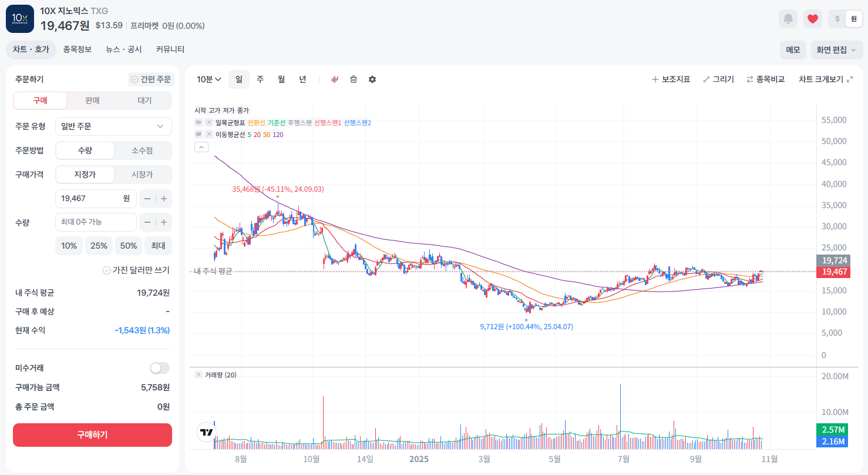The height and width of the screenshot is (475, 868).
Task: Set quantity to 10%
Action: tap(69, 246)
